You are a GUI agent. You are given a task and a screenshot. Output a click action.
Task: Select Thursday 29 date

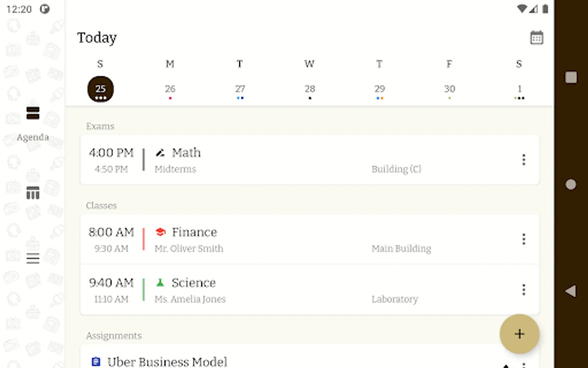[x=379, y=89]
